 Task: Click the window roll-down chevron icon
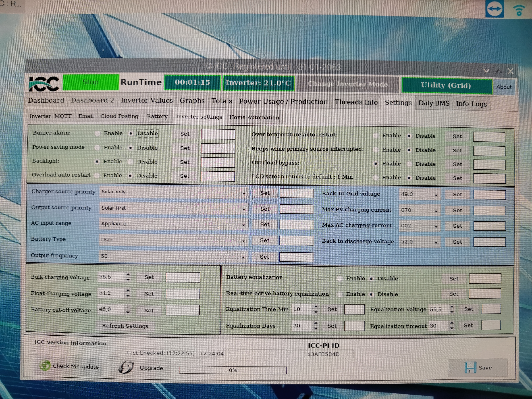click(486, 71)
